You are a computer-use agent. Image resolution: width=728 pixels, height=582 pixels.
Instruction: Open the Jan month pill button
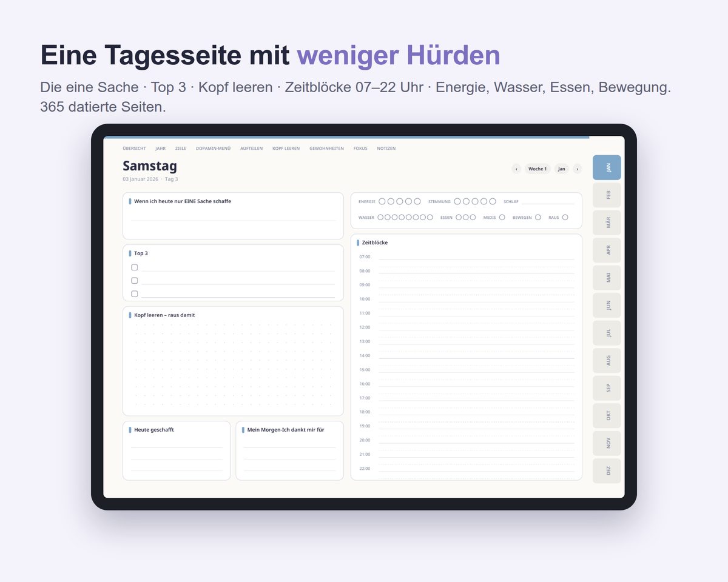click(x=562, y=169)
